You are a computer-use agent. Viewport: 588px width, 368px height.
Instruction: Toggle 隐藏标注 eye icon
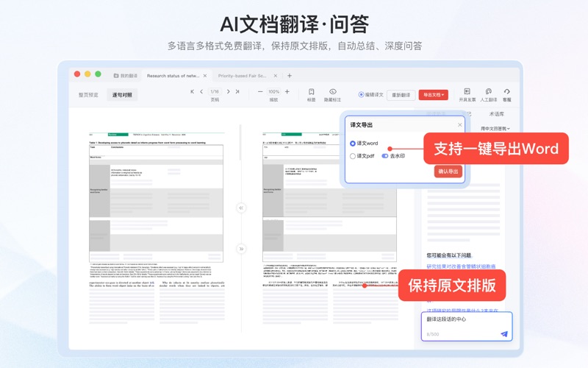(x=333, y=95)
